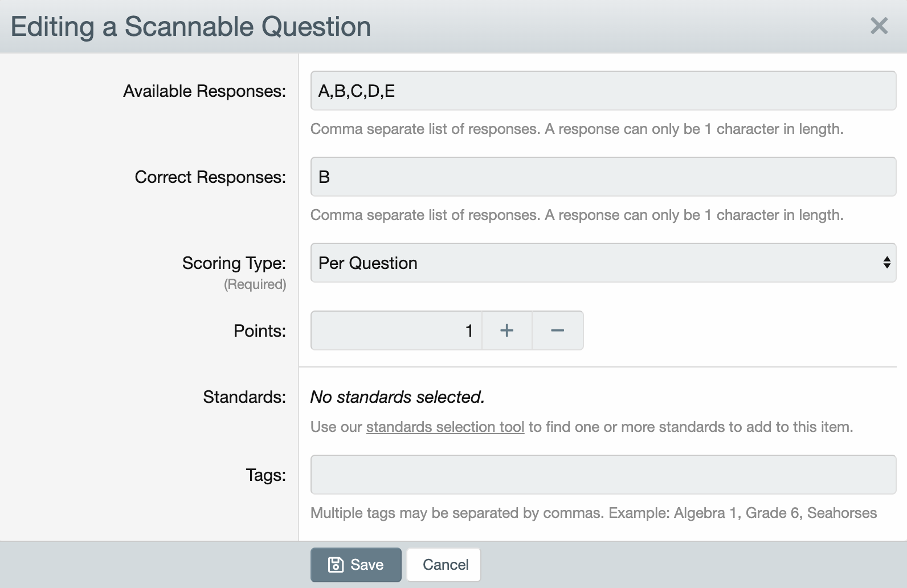Screen dimensions: 907x588
Task: Click the floppy disk icon on Save
Action: coord(336,565)
